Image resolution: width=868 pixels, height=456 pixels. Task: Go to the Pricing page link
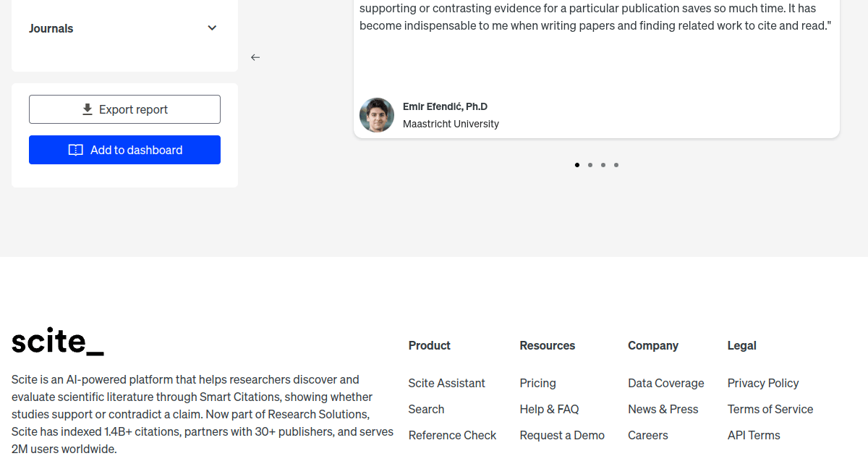[537, 383]
